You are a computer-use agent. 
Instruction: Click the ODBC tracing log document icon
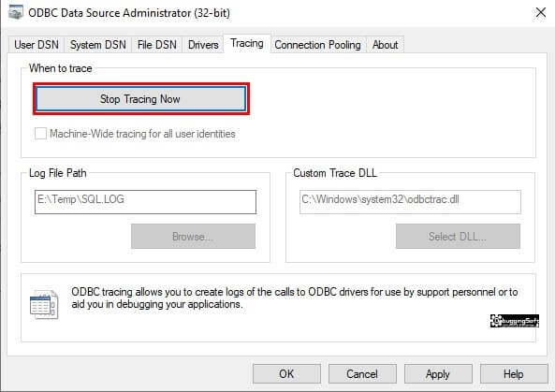tap(44, 304)
